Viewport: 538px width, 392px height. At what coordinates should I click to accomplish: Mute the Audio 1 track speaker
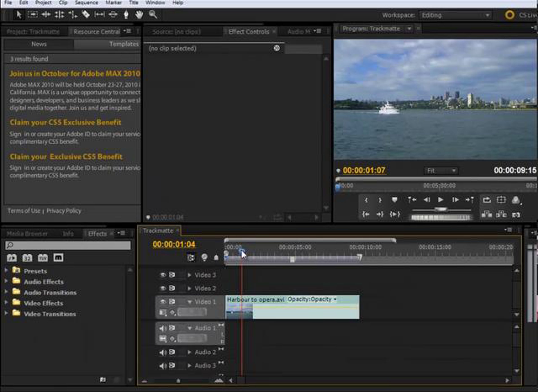pos(163,328)
